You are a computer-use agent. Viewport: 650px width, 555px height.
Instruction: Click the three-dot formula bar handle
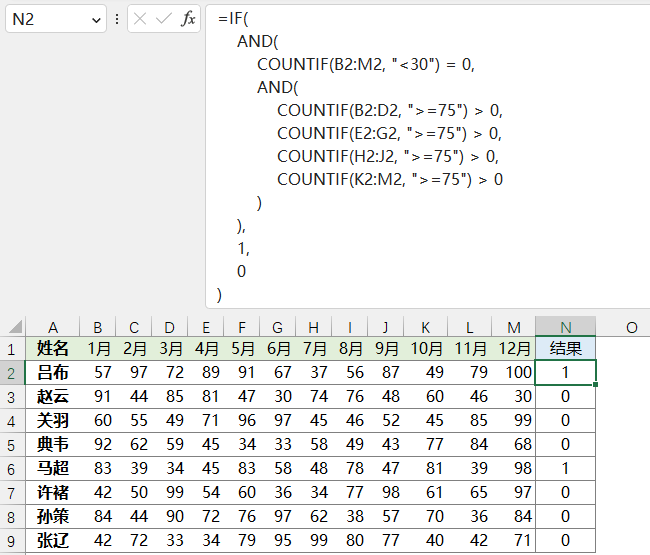click(x=117, y=19)
